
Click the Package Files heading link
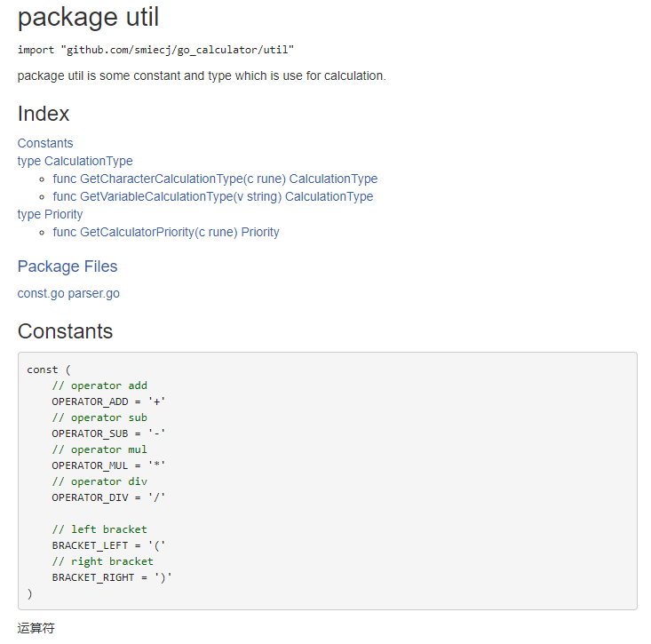(67, 266)
